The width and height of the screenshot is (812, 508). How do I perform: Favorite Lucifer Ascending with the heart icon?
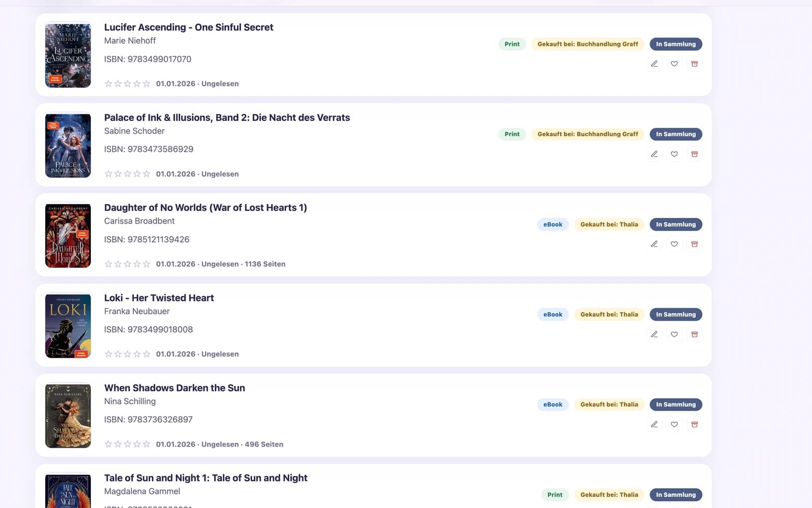pyautogui.click(x=674, y=64)
